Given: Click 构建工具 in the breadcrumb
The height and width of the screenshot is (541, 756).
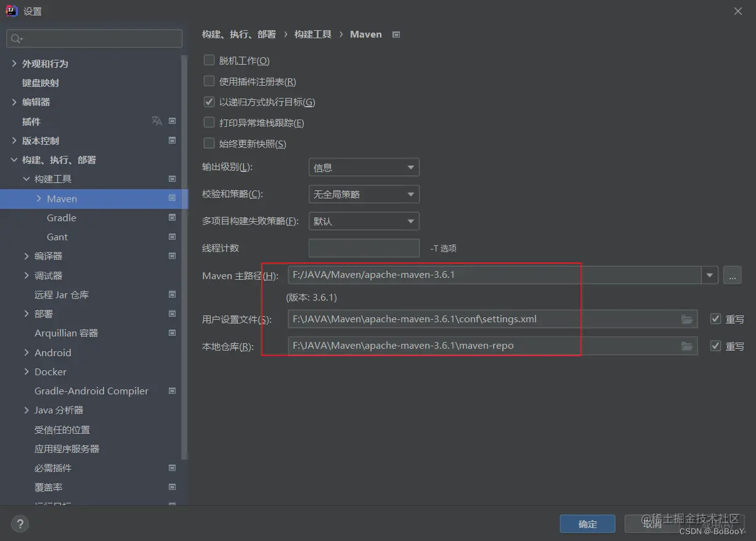Looking at the screenshot, I should tap(313, 35).
